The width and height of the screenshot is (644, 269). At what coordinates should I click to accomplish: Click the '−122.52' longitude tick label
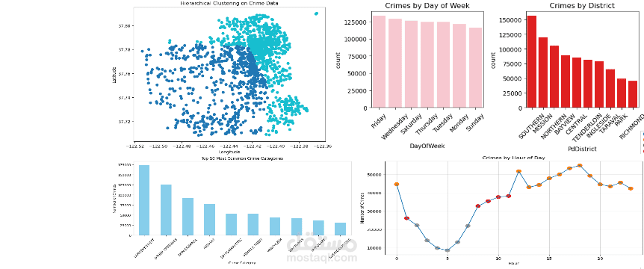tap(134, 146)
